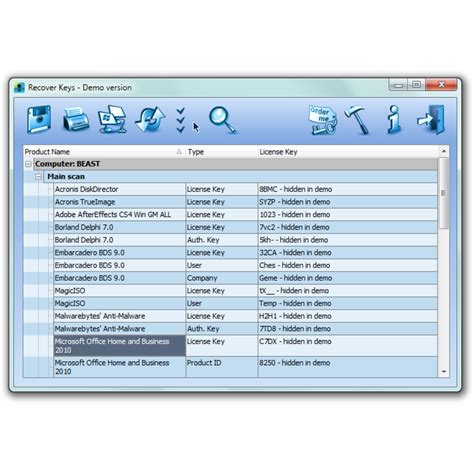Open the checkmarks list toolbar icon

[181, 120]
